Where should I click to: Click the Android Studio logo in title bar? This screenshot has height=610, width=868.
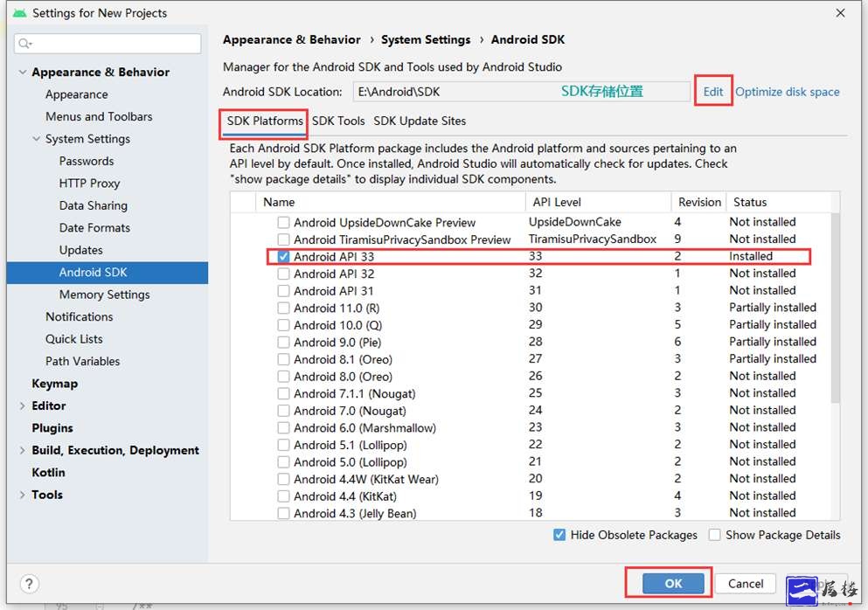pos(19,13)
